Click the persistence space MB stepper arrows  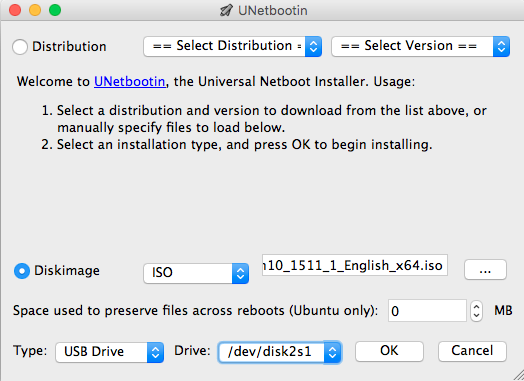click(477, 311)
